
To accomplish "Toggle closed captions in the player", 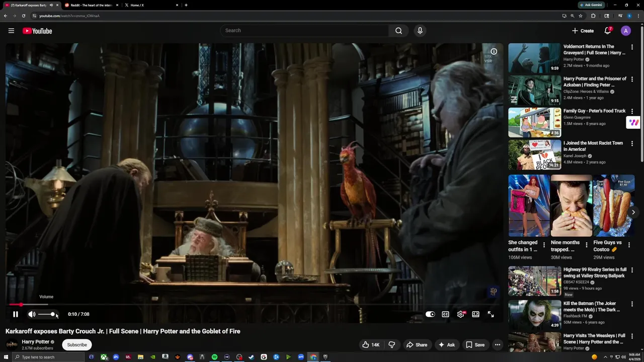I will (445, 314).
